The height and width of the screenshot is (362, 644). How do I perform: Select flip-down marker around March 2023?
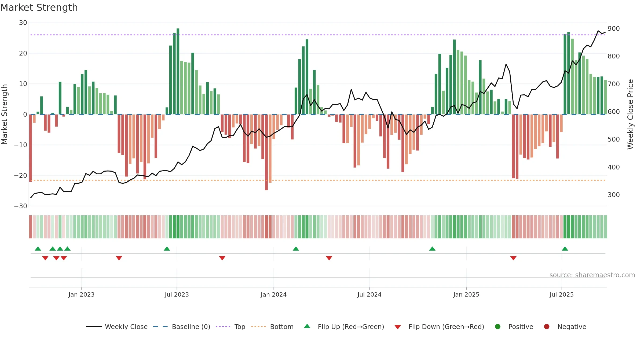click(x=119, y=258)
